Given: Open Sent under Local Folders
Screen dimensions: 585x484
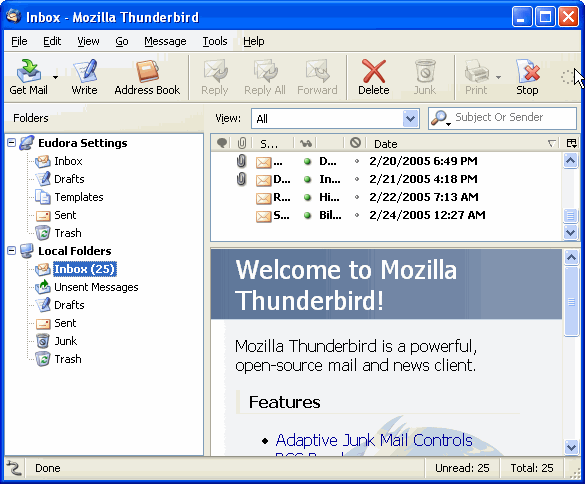Looking at the screenshot, I should coord(65,323).
